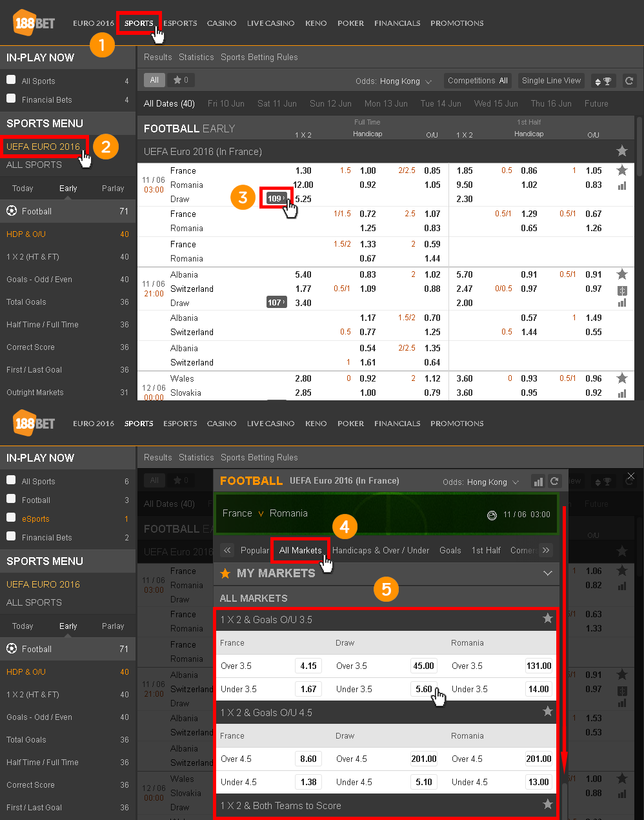Star the 1 X 2 & Goals O/U 3.5 market

pyautogui.click(x=548, y=619)
